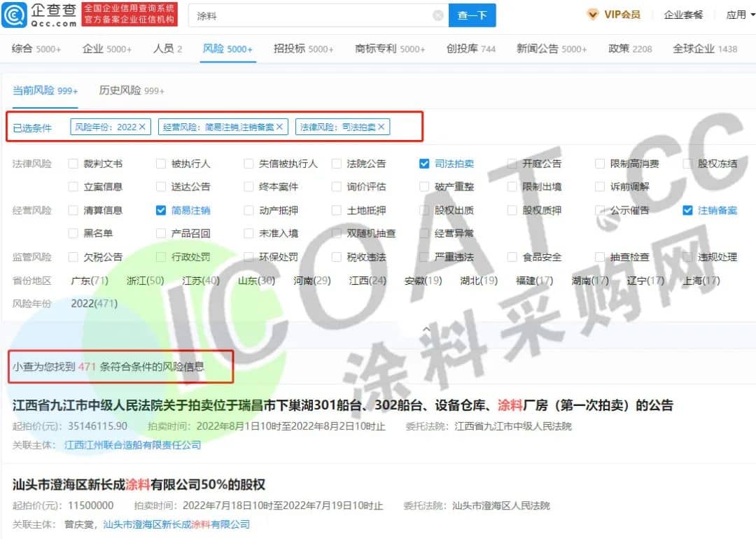Viewport: 756px width, 539px height.
Task: Click the 查一下 search button
Action: tap(472, 15)
